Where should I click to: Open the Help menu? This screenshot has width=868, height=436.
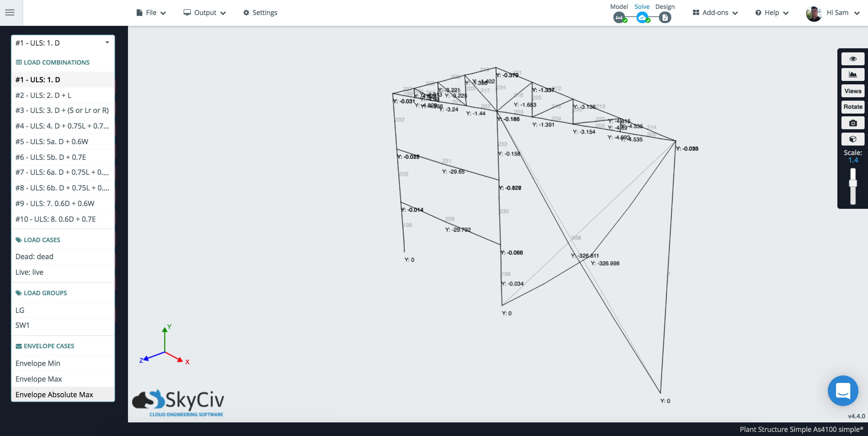point(772,13)
